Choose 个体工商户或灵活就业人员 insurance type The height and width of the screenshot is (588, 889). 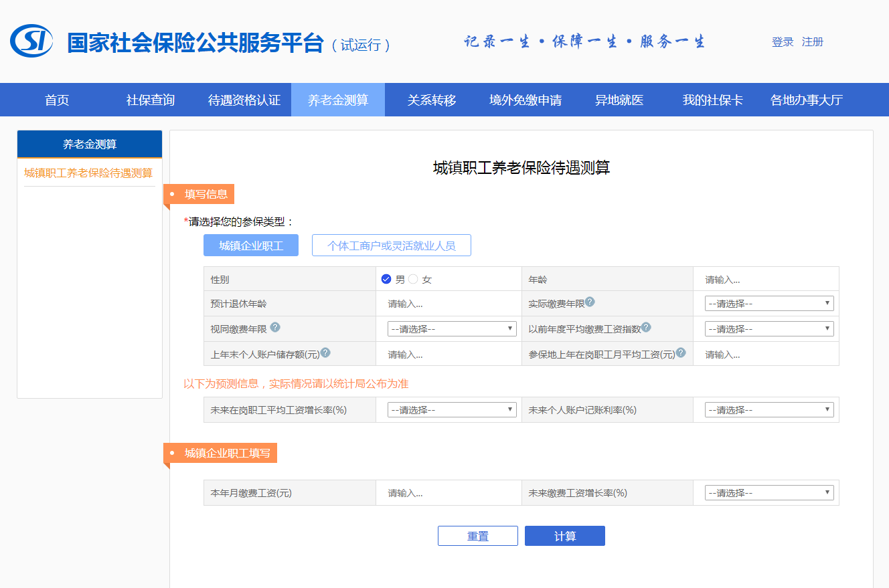click(x=392, y=246)
